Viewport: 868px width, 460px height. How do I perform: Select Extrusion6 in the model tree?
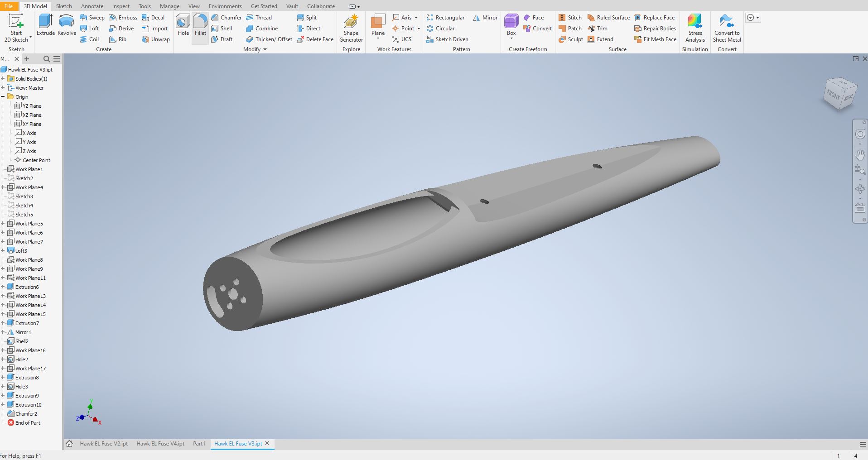point(27,287)
